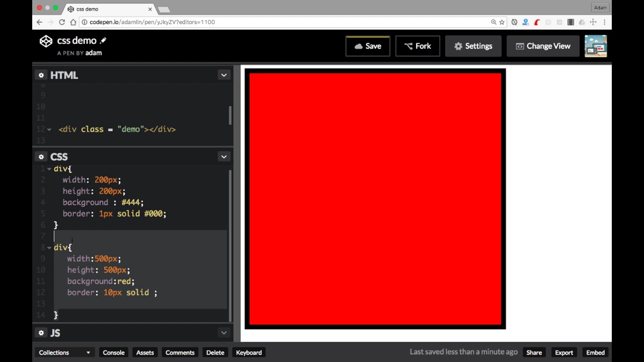Image resolution: width=644 pixels, height=362 pixels.
Task: Expand the CSS panel dropdown chevron
Action: click(x=224, y=157)
